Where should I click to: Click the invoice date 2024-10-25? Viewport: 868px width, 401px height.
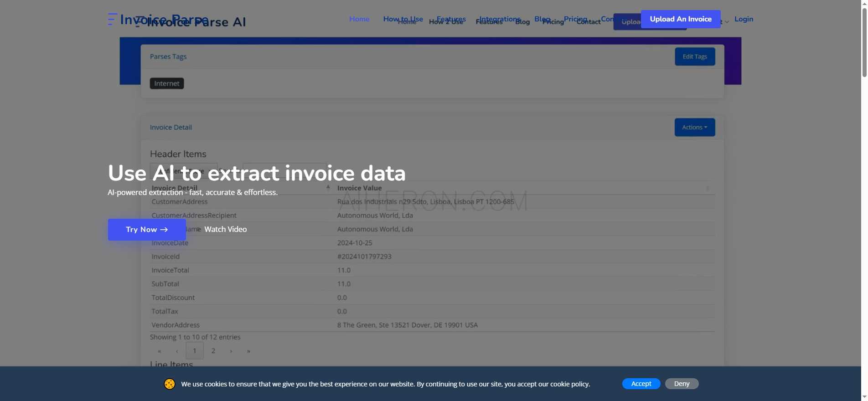(355, 243)
